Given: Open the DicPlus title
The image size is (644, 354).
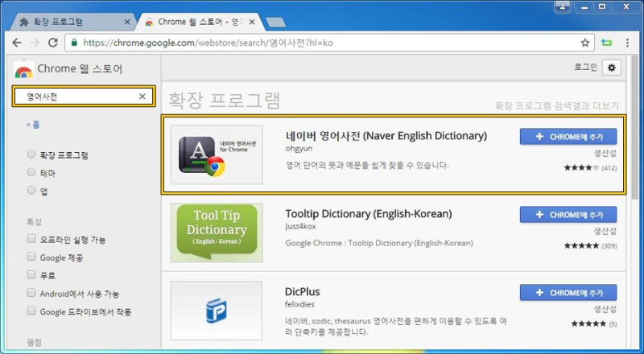Looking at the screenshot, I should pos(303,292).
